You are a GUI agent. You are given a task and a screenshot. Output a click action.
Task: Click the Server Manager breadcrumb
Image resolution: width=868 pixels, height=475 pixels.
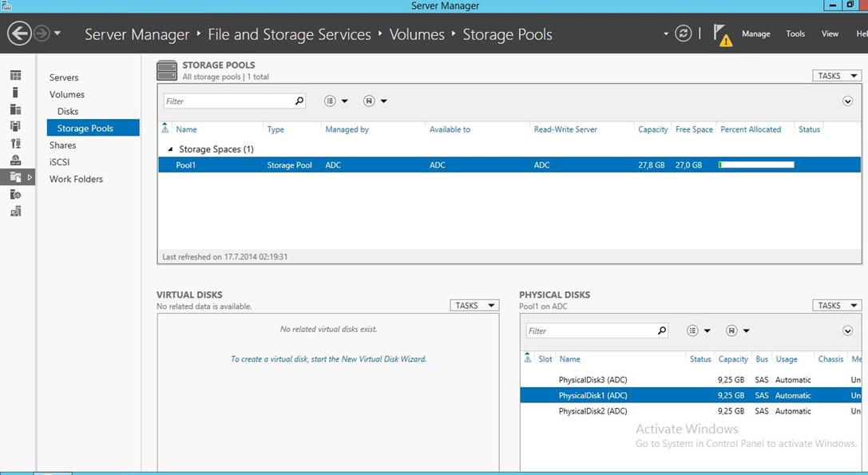pyautogui.click(x=137, y=34)
